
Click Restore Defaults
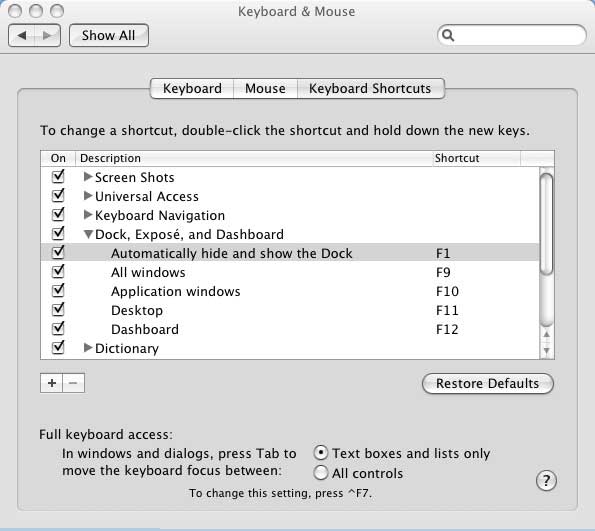point(488,383)
